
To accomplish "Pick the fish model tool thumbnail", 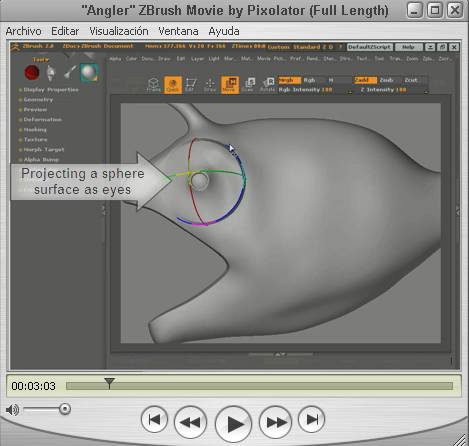I will point(51,73).
